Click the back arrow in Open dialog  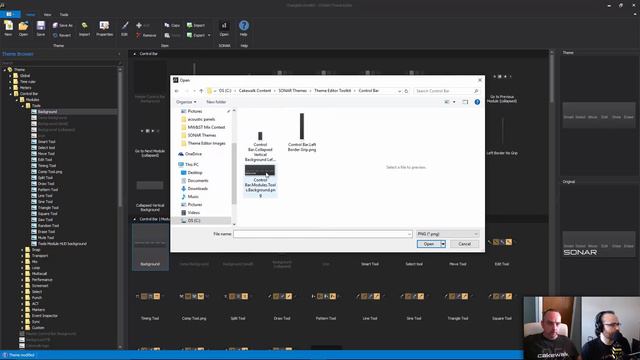click(x=177, y=91)
